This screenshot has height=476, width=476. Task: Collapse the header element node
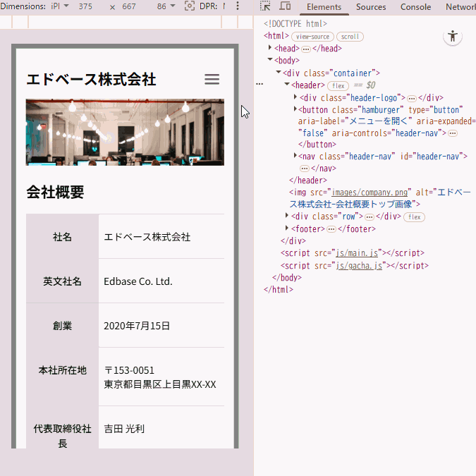[287, 84]
